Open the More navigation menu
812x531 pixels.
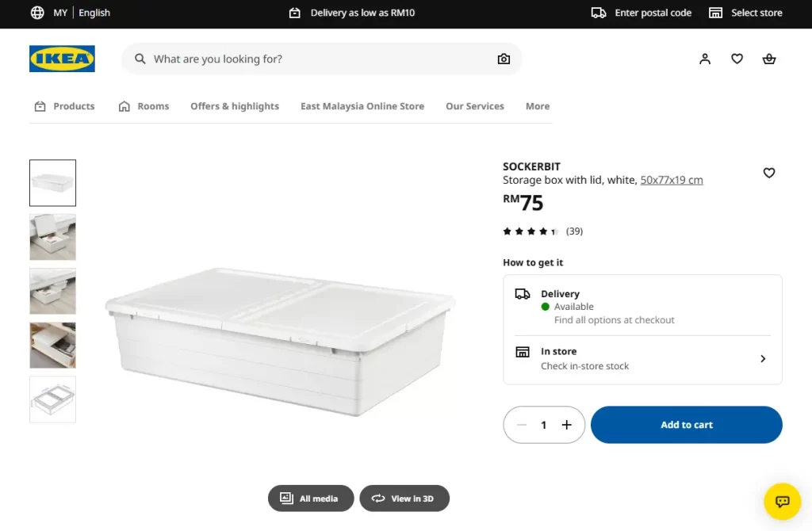click(x=538, y=105)
